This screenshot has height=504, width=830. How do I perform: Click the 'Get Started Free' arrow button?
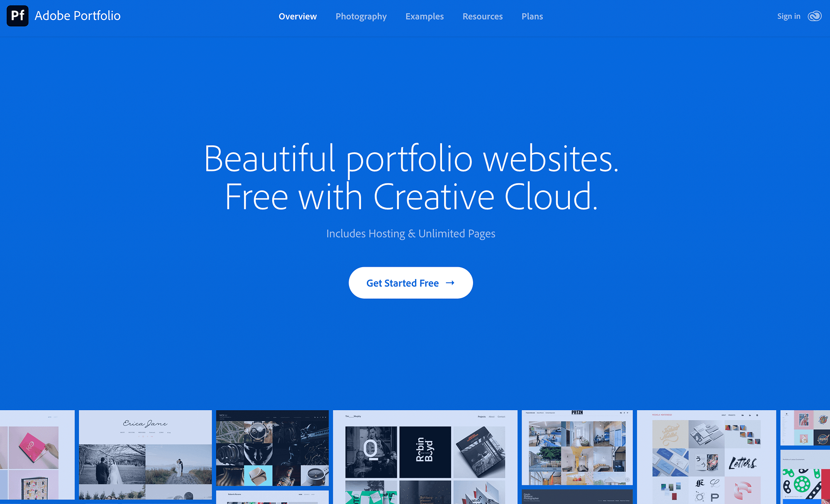tap(411, 283)
